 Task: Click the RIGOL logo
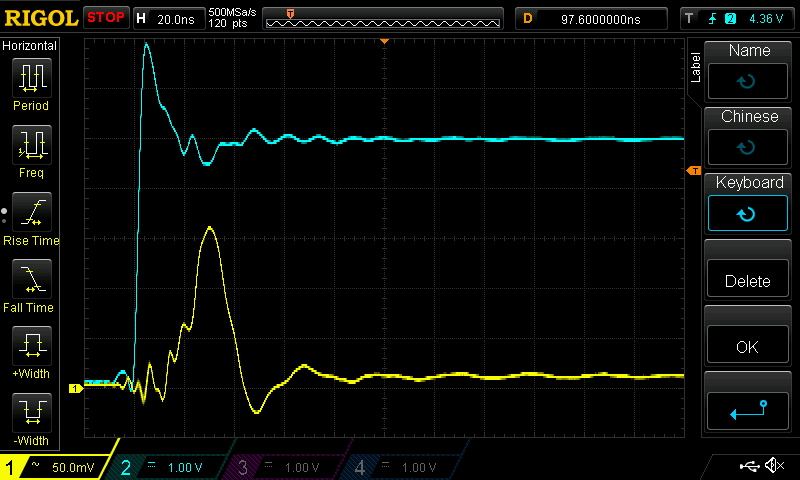coord(41,18)
